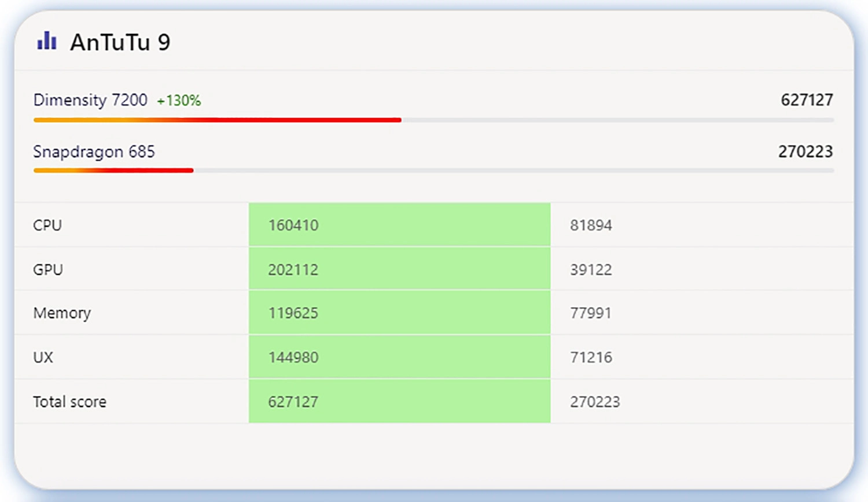Image resolution: width=868 pixels, height=502 pixels.
Task: Click GPU score 39122
Action: click(x=591, y=270)
